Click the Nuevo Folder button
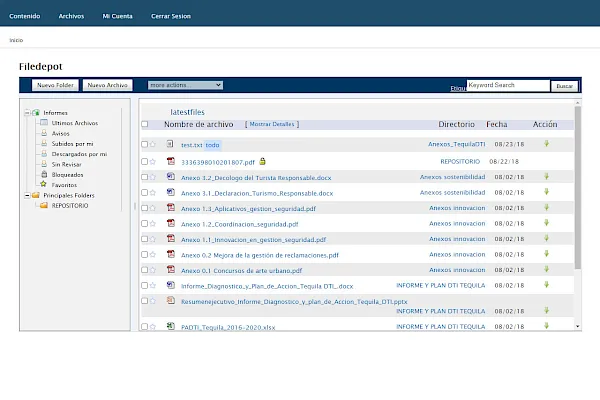This screenshot has width=600, height=400. pos(55,85)
